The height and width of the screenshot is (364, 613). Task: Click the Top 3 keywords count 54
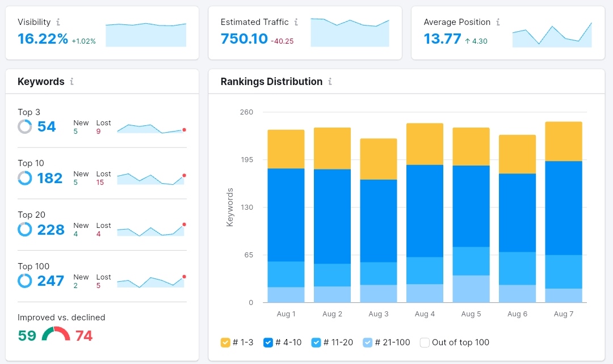click(x=47, y=126)
